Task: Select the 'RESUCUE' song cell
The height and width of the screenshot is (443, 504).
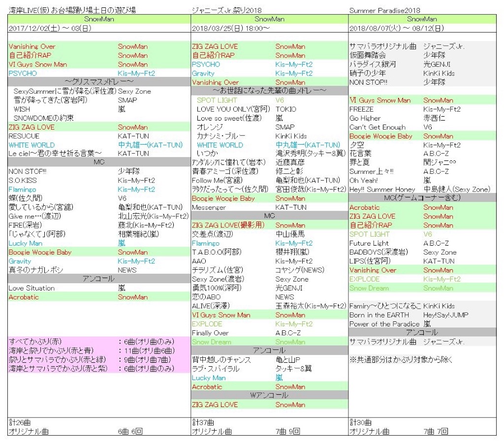Action: point(24,136)
